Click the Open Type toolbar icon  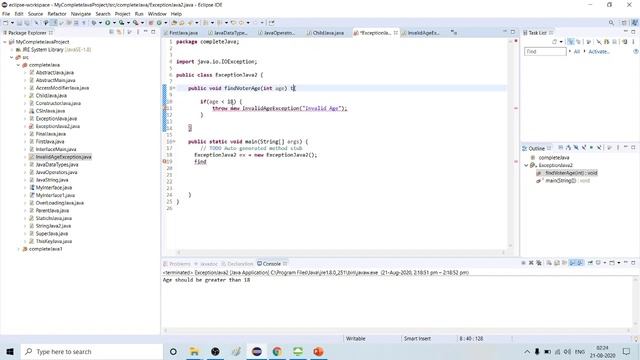coord(174,23)
